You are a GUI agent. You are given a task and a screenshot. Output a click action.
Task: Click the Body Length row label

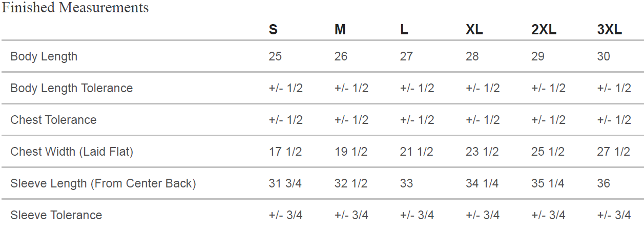pos(44,56)
